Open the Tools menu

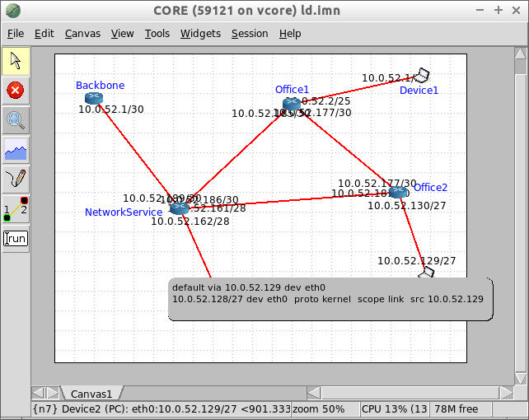157,34
